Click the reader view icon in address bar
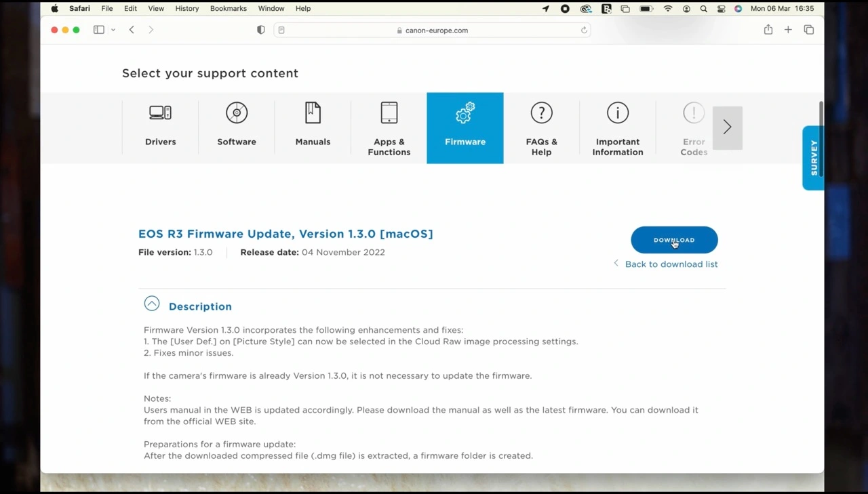Viewport: 868px width, 494px height. coord(281,30)
